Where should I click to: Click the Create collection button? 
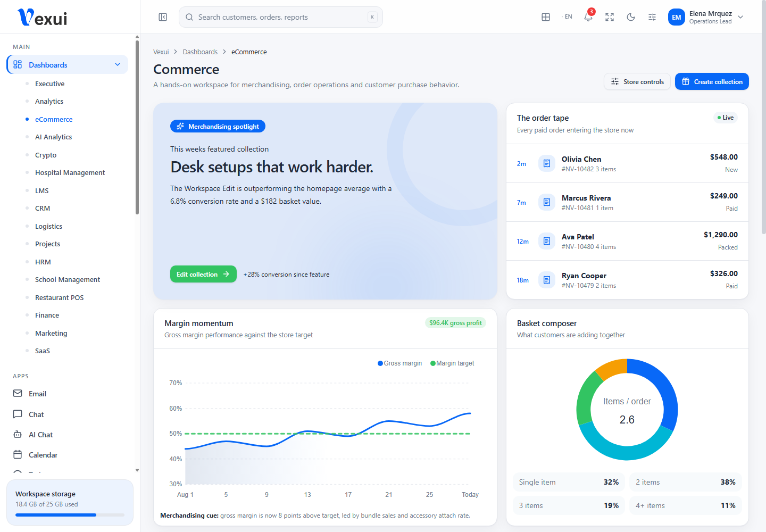[712, 81]
